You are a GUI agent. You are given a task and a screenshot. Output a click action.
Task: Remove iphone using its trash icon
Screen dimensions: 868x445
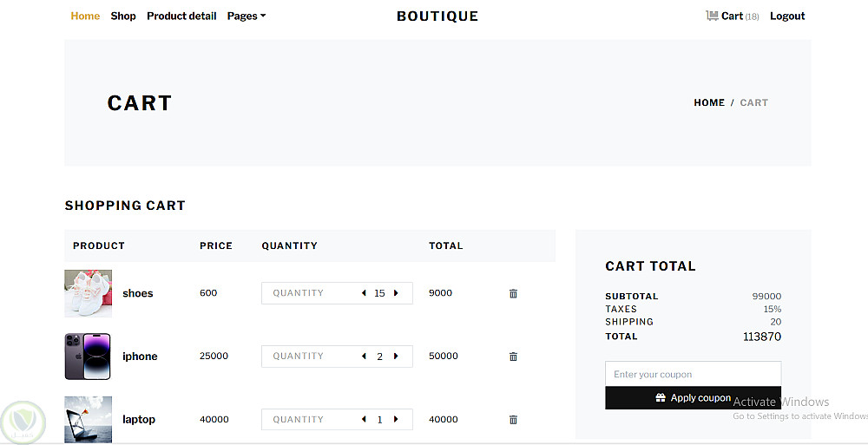(513, 357)
